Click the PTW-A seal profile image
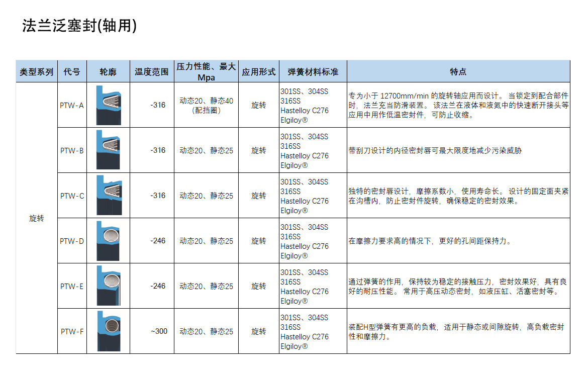 tap(109, 105)
